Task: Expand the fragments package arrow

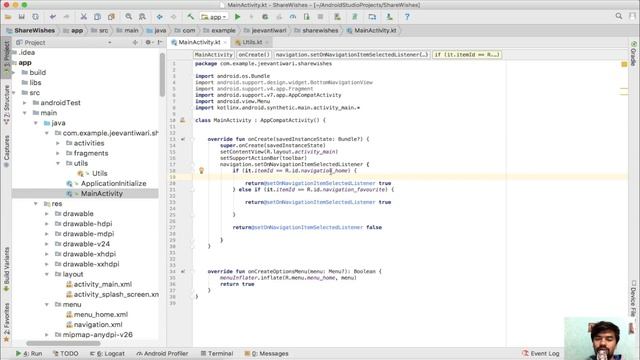Action: tap(58, 153)
